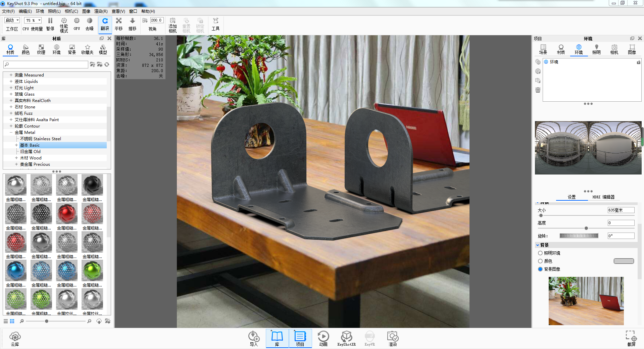The image size is (644, 349).
Task: Expand the Wood metal subfolder
Action: pyautogui.click(x=16, y=158)
